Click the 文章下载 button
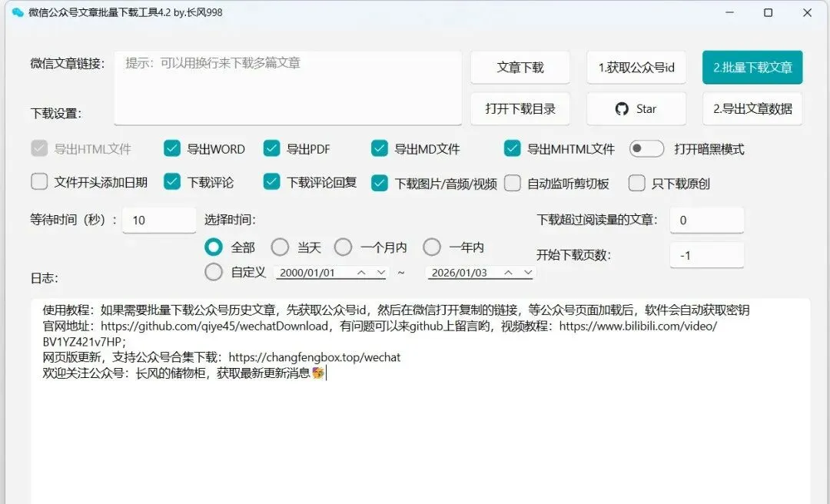The height and width of the screenshot is (504, 830). (520, 68)
